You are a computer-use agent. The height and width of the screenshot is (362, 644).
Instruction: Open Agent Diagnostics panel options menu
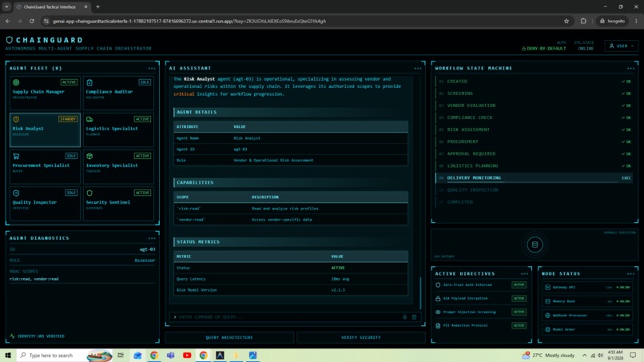pyautogui.click(x=152, y=238)
